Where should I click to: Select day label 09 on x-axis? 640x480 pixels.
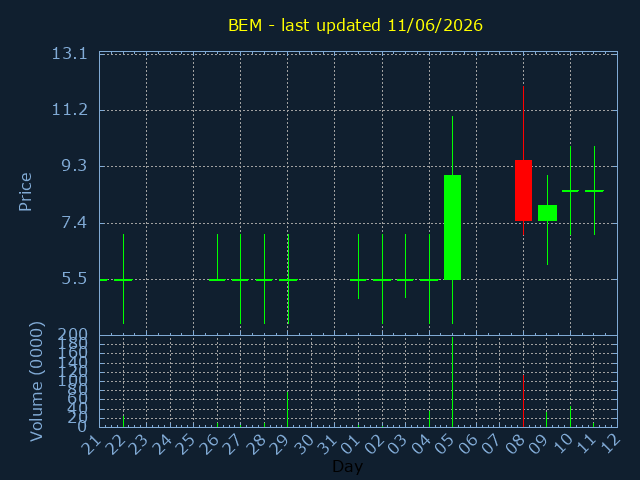tap(538, 445)
